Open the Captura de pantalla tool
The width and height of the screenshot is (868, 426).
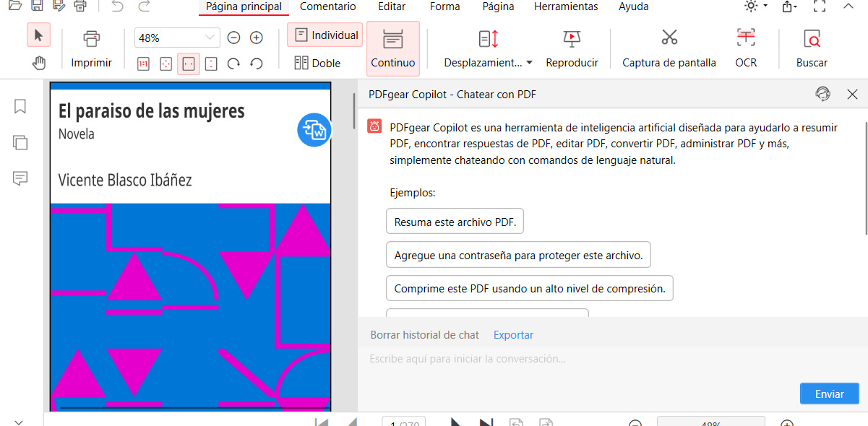pyautogui.click(x=669, y=47)
